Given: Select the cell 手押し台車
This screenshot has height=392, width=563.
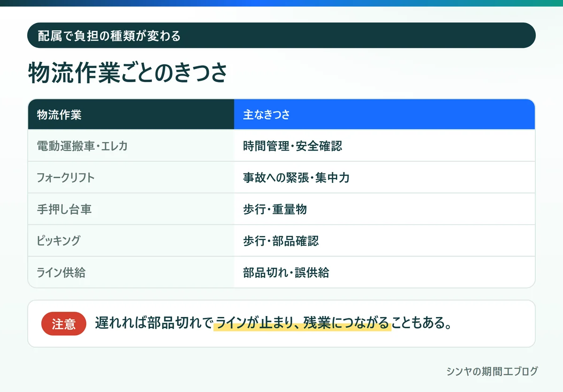Looking at the screenshot, I should (131, 209).
